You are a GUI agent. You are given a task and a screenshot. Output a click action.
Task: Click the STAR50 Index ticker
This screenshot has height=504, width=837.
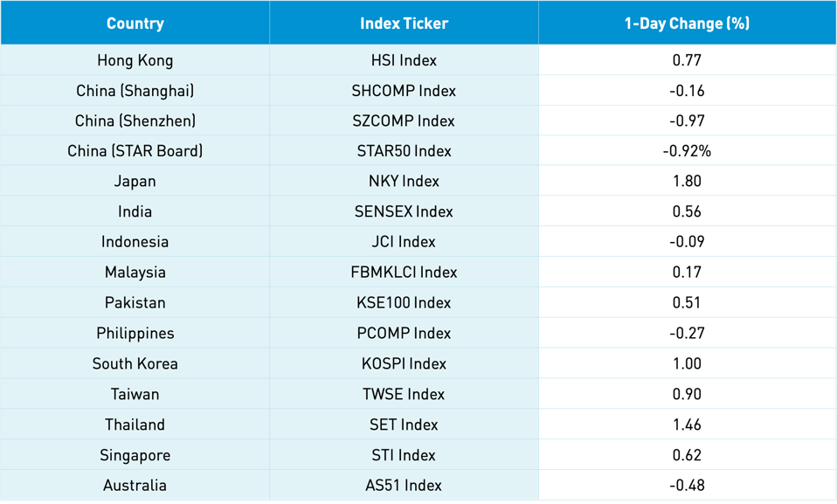404,151
